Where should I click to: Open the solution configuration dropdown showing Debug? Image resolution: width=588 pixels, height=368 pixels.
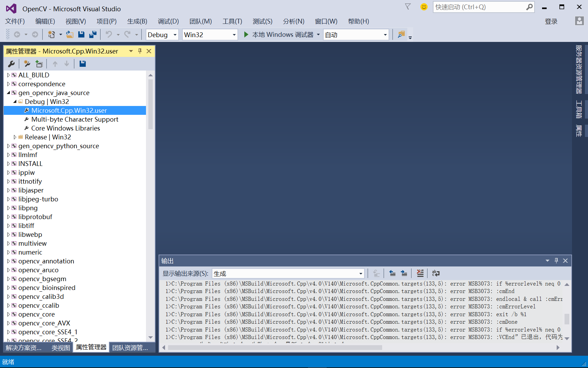click(x=174, y=34)
